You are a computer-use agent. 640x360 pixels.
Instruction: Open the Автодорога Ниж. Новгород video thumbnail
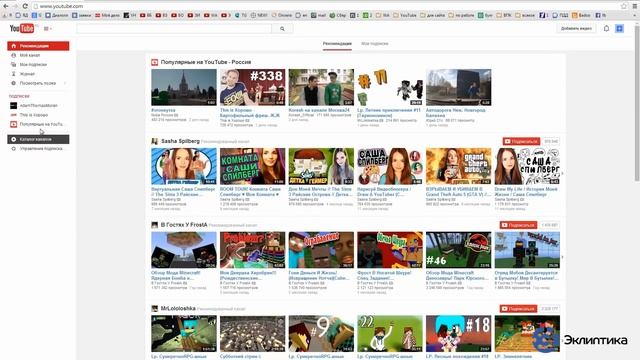click(x=458, y=87)
